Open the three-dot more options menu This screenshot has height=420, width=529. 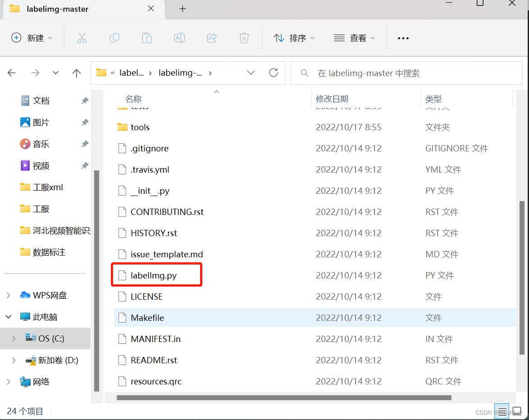[x=403, y=38]
